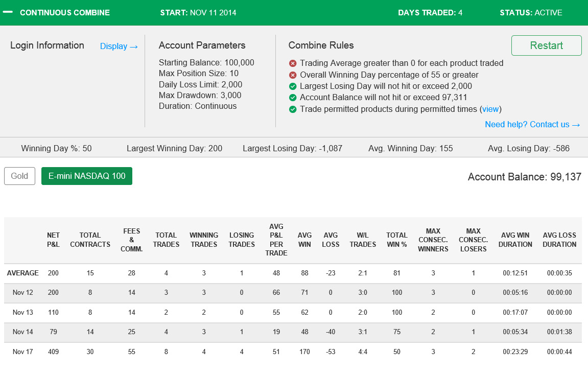Click Need help? Contact us link

point(532,124)
